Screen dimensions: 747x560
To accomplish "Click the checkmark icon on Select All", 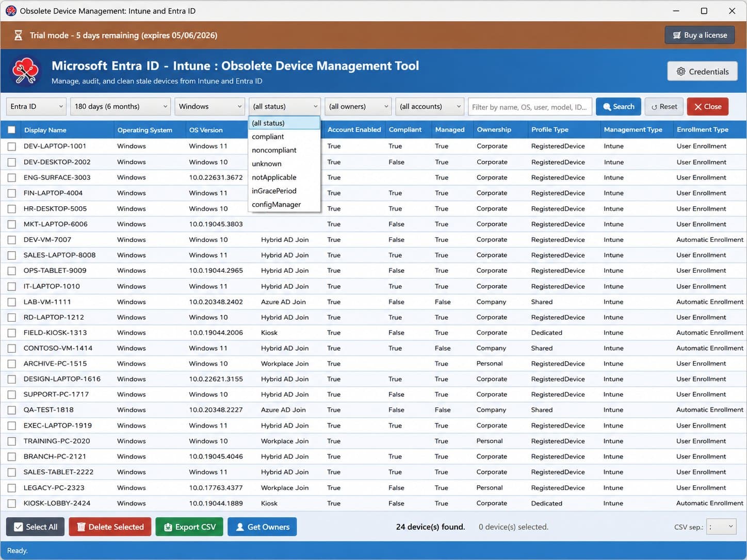I will 19,527.
